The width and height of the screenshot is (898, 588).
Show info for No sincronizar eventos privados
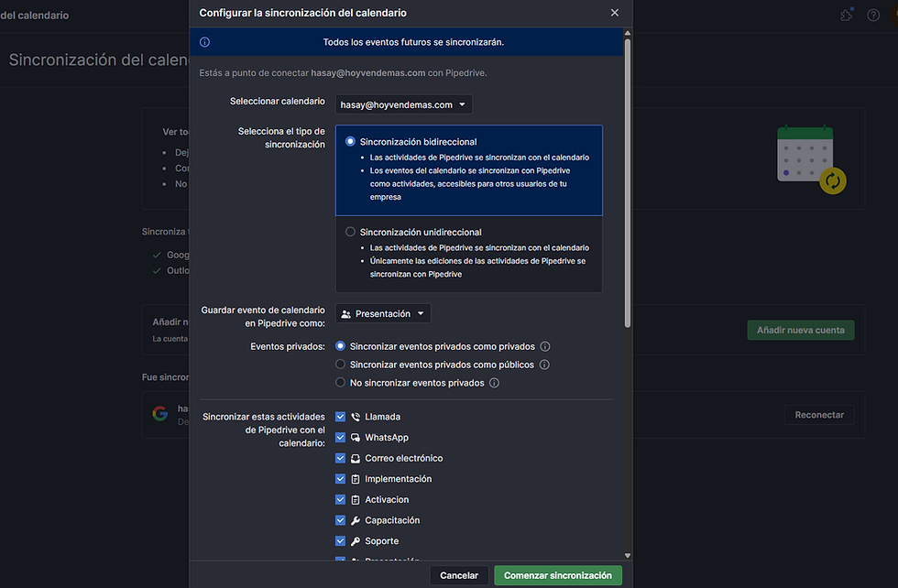494,383
